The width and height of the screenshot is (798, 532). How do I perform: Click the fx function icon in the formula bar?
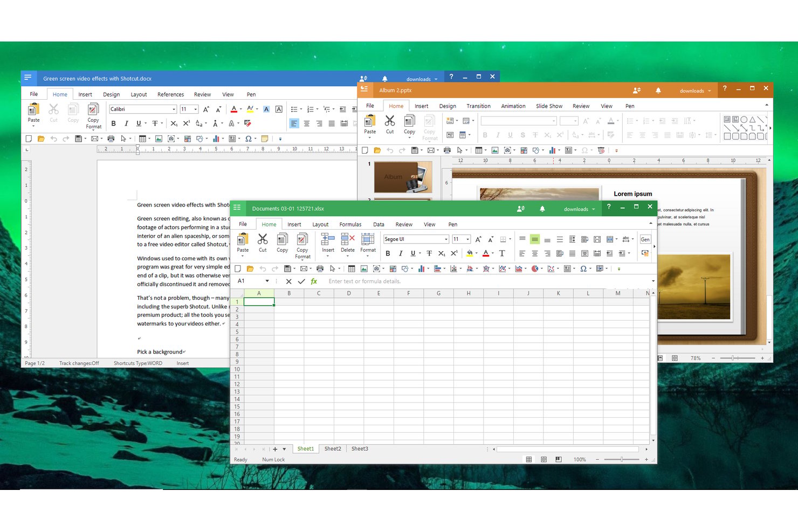click(x=314, y=281)
